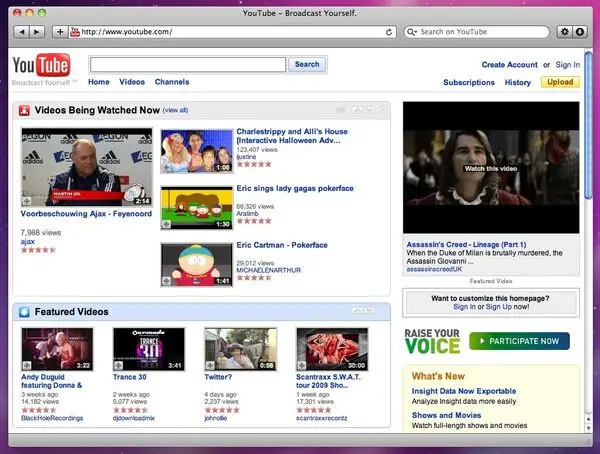Image resolution: width=600 pixels, height=454 pixels.
Task: Focus the YouTube page search field
Action: tap(188, 64)
